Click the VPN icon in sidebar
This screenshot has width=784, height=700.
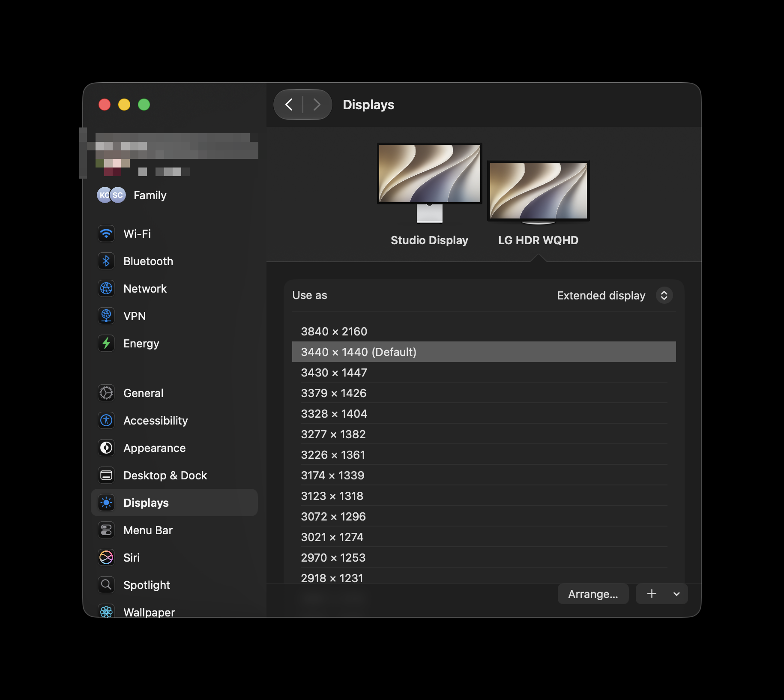(x=106, y=316)
